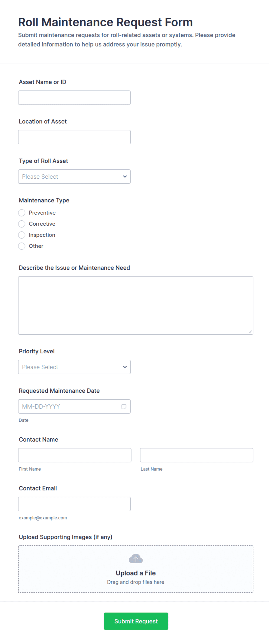The width and height of the screenshot is (269, 644).
Task: Focus the First Name field
Action: [x=75, y=455]
